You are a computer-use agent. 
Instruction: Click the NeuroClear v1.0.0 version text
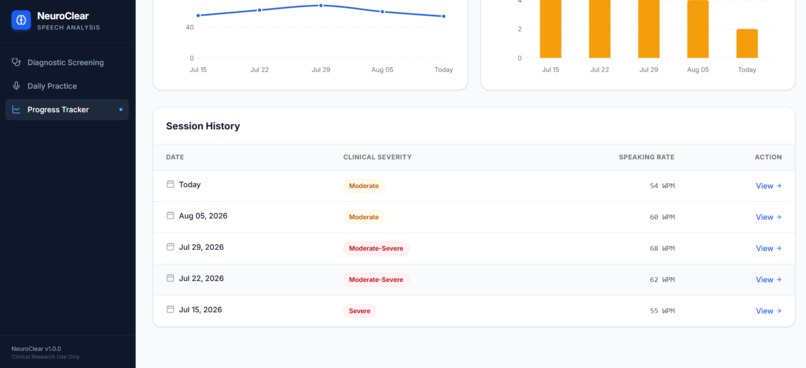tap(36, 349)
